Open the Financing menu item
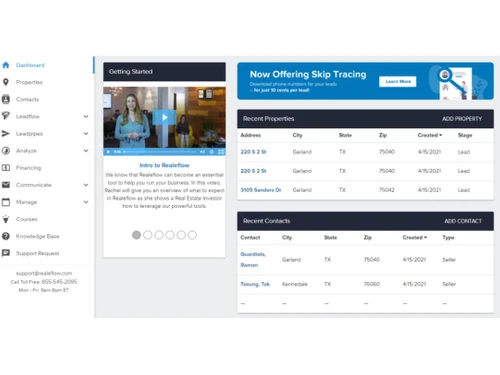The height and width of the screenshot is (375, 500). [28, 168]
